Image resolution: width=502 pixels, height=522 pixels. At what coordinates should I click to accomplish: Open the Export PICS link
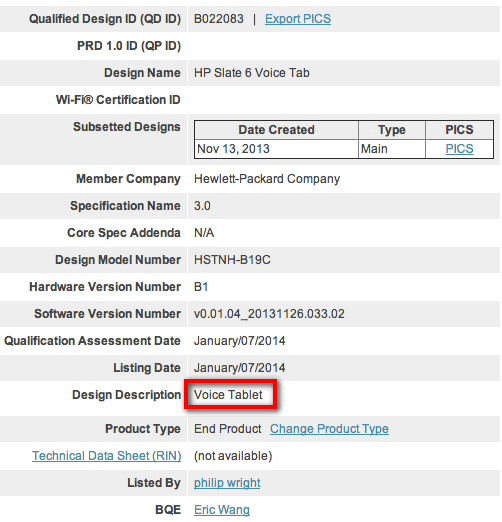click(x=298, y=19)
